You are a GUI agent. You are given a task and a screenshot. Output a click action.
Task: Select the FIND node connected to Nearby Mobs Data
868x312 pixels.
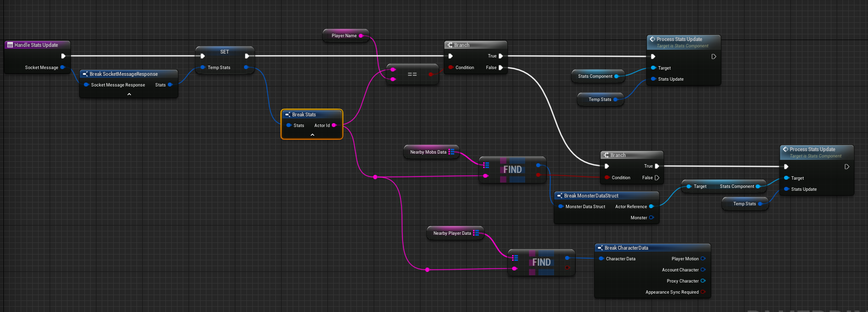point(513,170)
